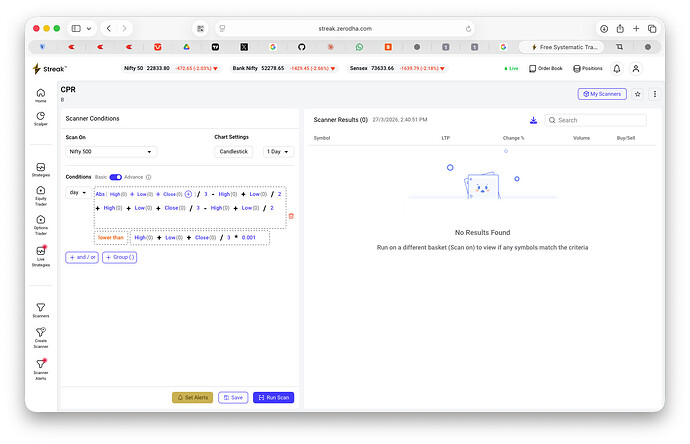Open the Scalper sidebar icon

coord(40,118)
